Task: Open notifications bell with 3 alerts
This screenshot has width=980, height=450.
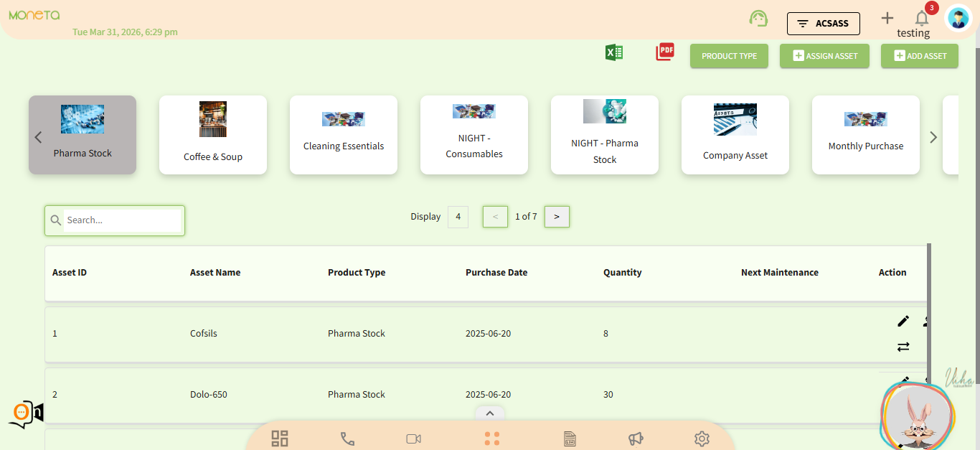Action: [922, 19]
